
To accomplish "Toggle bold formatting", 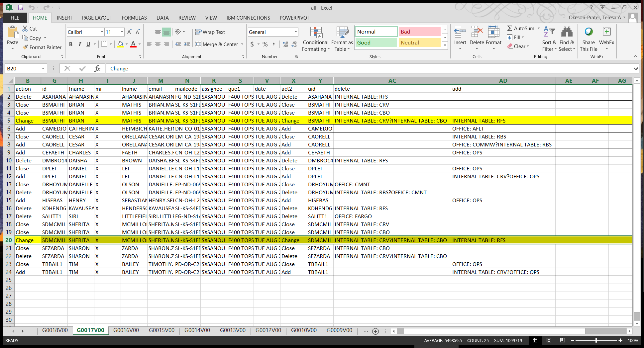I will click(x=70, y=44).
